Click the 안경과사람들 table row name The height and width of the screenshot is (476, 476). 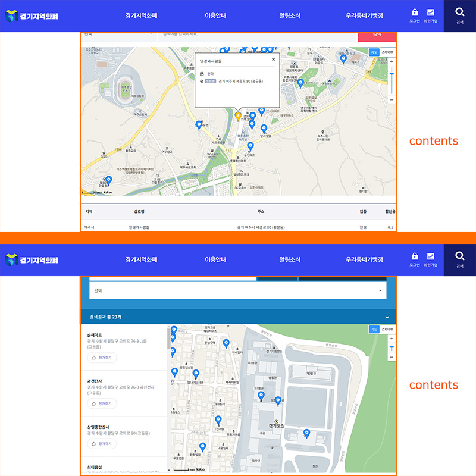point(139,227)
